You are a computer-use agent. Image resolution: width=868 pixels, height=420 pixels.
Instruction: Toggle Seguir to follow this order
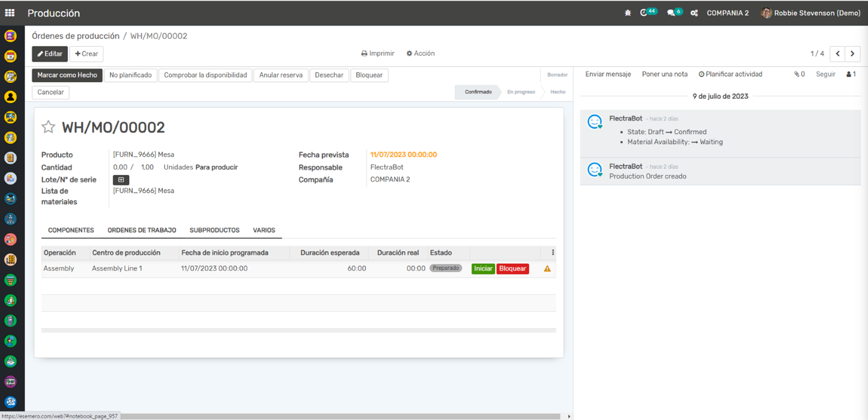click(x=825, y=74)
